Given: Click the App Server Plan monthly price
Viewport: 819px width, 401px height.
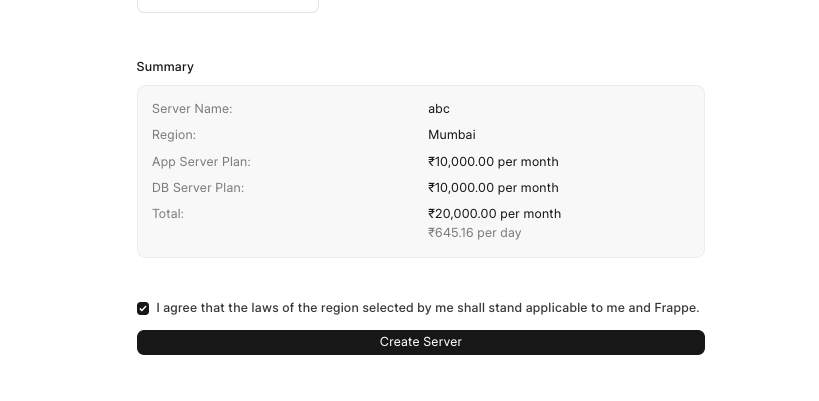Looking at the screenshot, I should tap(493, 162).
